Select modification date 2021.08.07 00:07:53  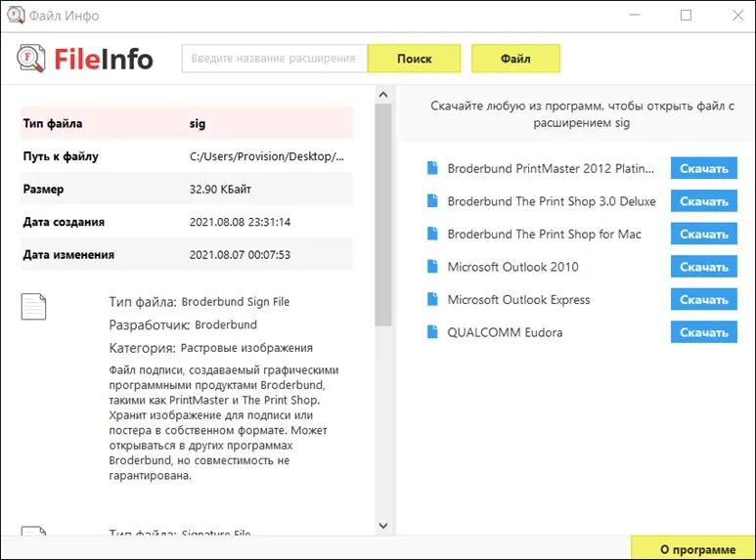(x=241, y=254)
